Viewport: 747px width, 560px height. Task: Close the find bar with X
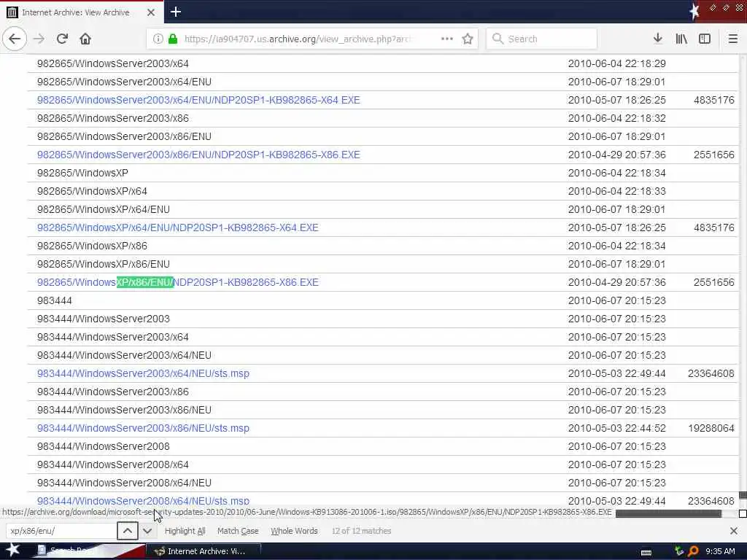click(734, 531)
